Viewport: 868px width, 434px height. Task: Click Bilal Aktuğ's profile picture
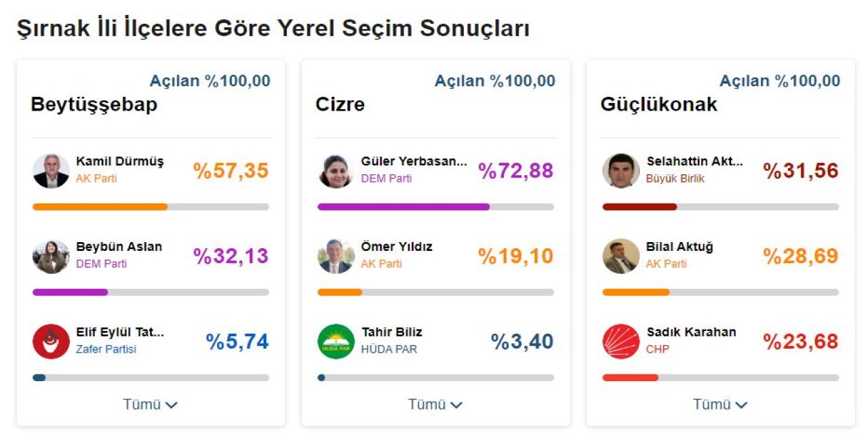coord(620,256)
